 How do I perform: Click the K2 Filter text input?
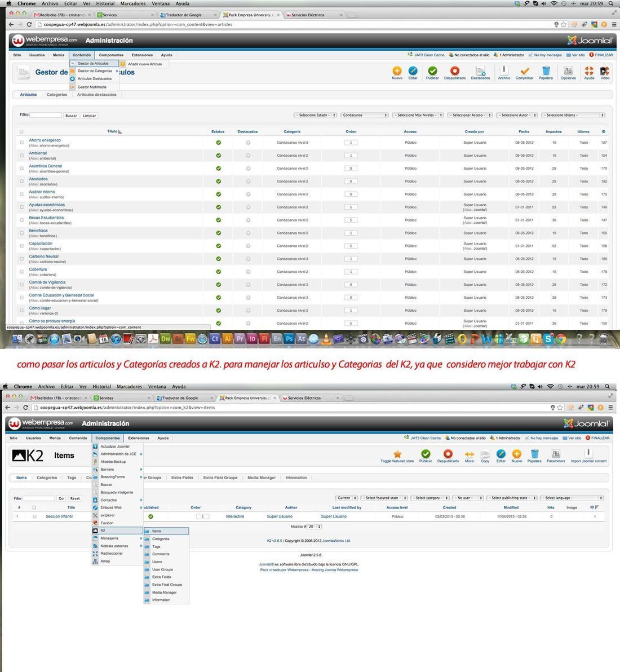38,498
